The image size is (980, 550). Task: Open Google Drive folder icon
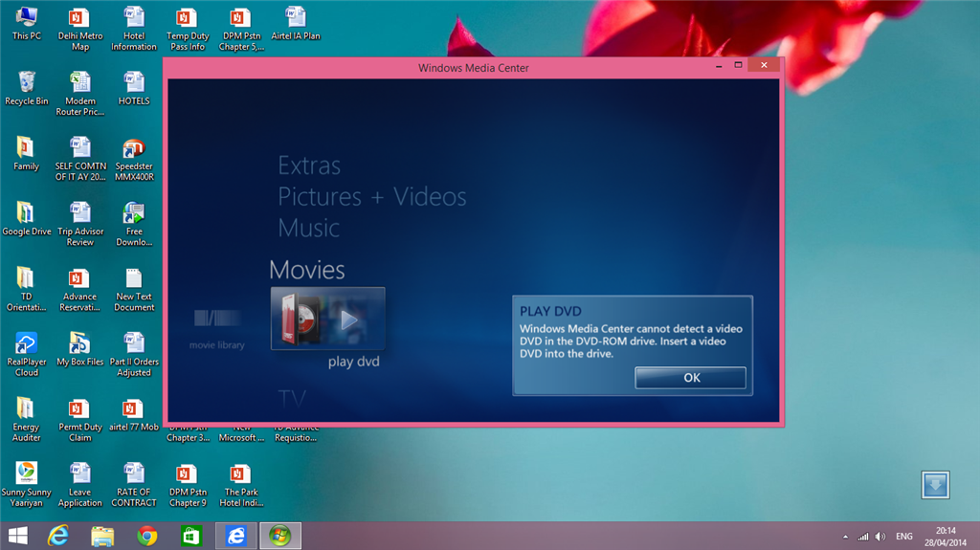26,219
